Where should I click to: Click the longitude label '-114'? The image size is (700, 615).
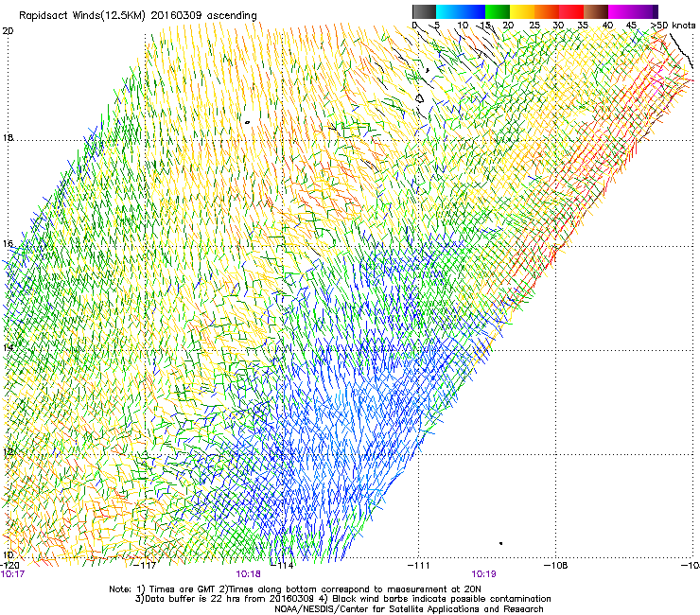[x=282, y=566]
